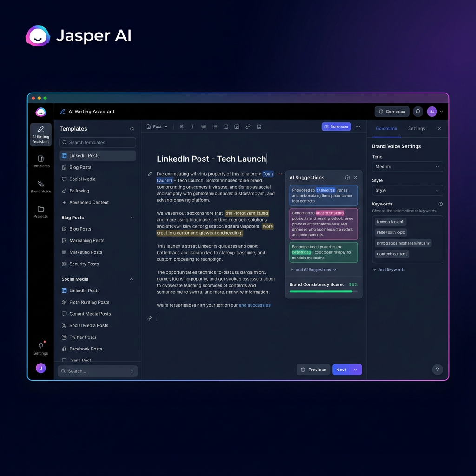476x476 pixels.
Task: Click the checklist icon in editor toolbar
Action: click(226, 126)
